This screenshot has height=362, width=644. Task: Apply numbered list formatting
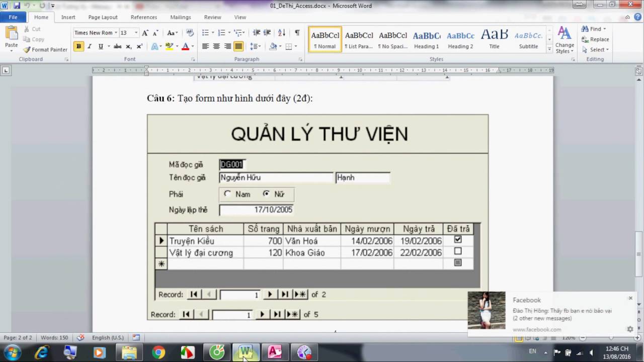223,33
